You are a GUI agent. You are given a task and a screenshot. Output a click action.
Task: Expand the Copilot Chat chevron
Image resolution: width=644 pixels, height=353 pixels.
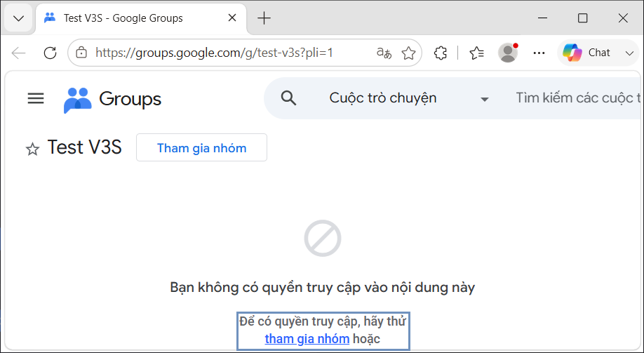point(629,53)
